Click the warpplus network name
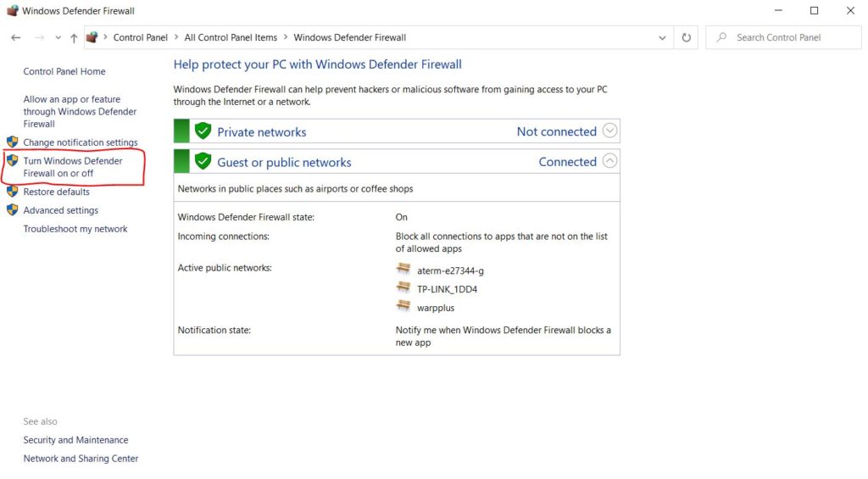This screenshot has width=868, height=479. point(436,308)
